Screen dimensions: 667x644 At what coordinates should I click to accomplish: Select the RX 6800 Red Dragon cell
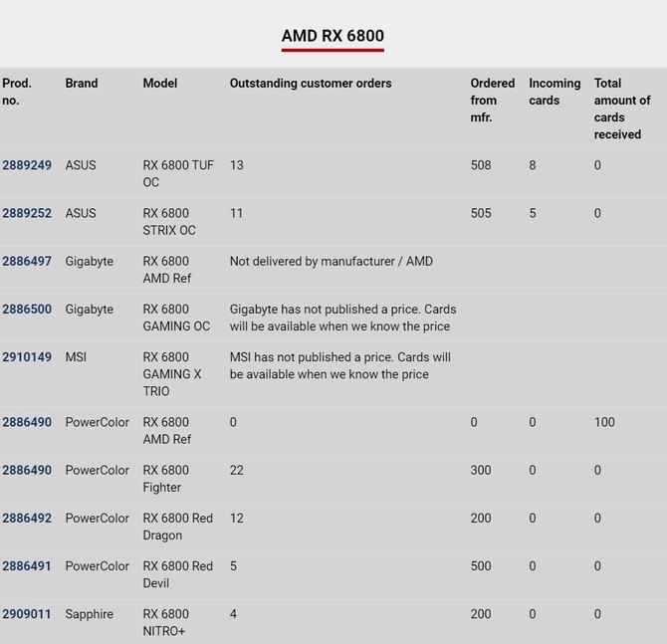pos(178,527)
